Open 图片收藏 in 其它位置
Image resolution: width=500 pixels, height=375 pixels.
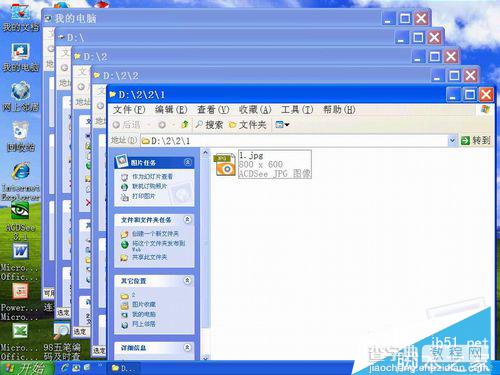[144, 305]
